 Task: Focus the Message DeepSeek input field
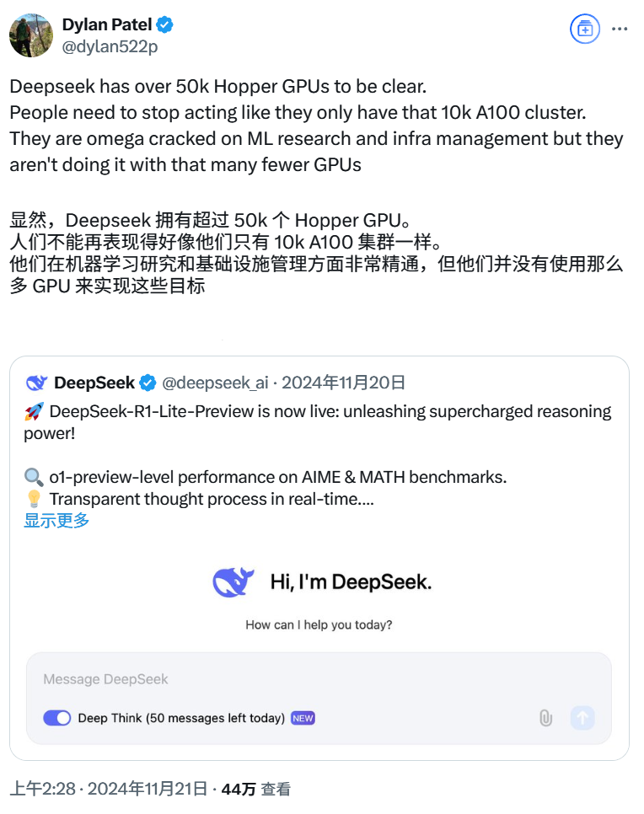click(319, 679)
